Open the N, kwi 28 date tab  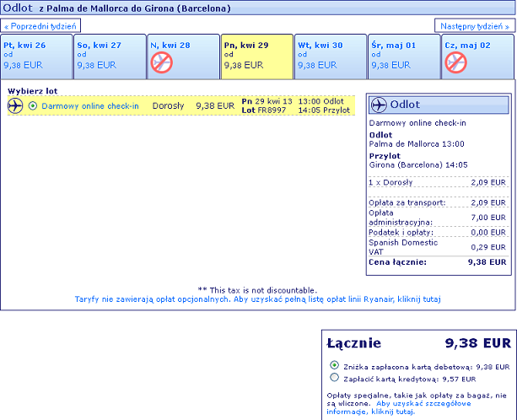click(x=184, y=57)
